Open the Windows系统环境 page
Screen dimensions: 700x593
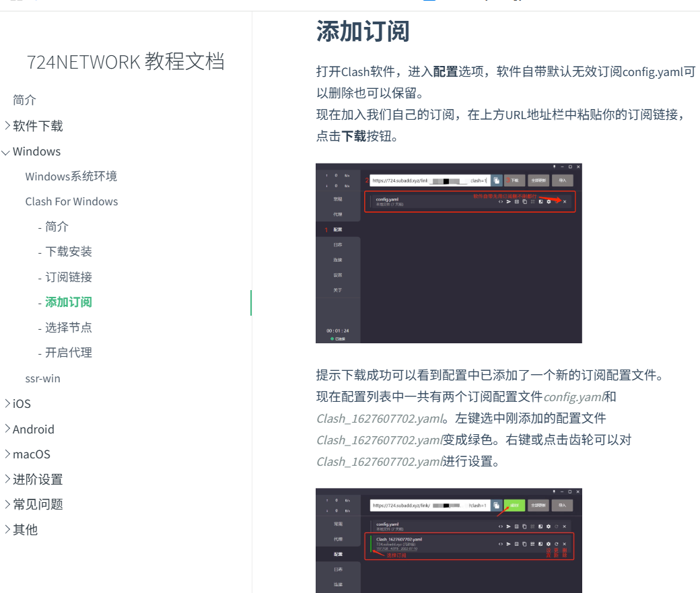71,176
